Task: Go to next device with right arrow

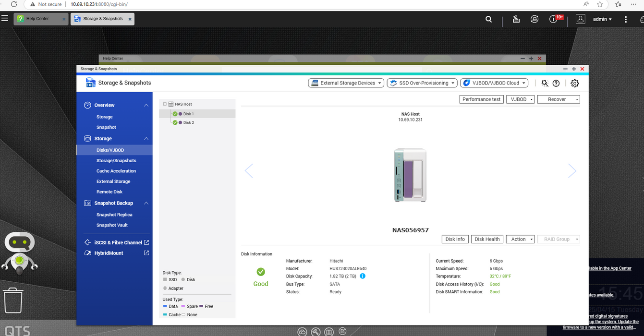Action: pos(572,170)
